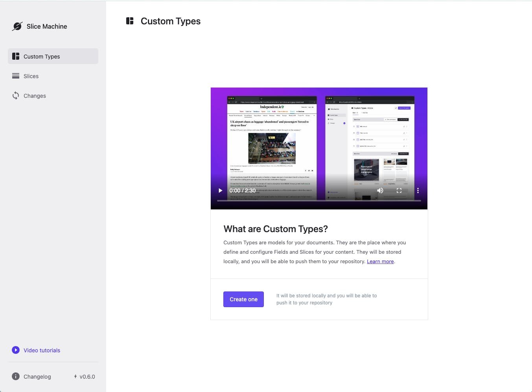Go to the Changes page
The image size is (532, 392).
click(35, 96)
